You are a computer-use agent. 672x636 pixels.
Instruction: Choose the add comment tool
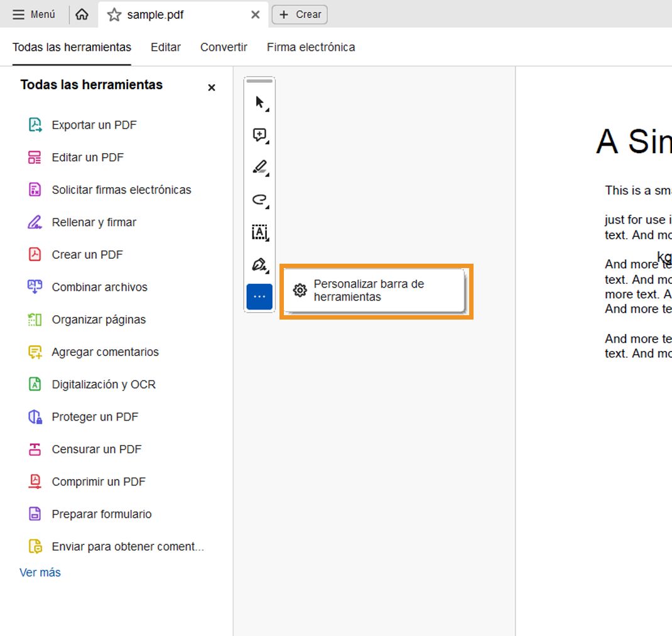(260, 136)
